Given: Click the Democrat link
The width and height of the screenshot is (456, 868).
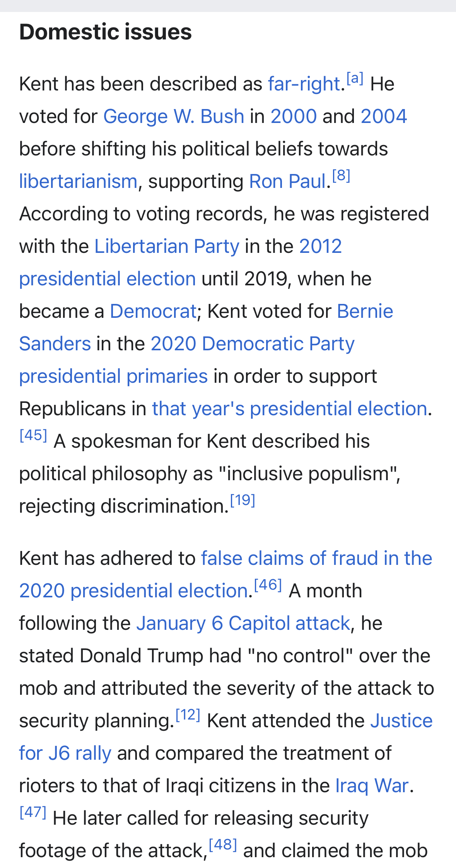Looking at the screenshot, I should (x=153, y=311).
